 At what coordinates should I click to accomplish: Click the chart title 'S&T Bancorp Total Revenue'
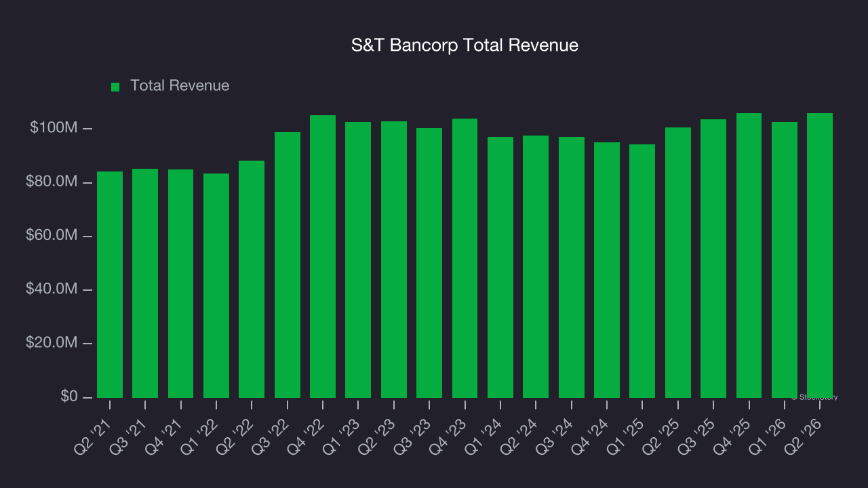click(x=465, y=45)
